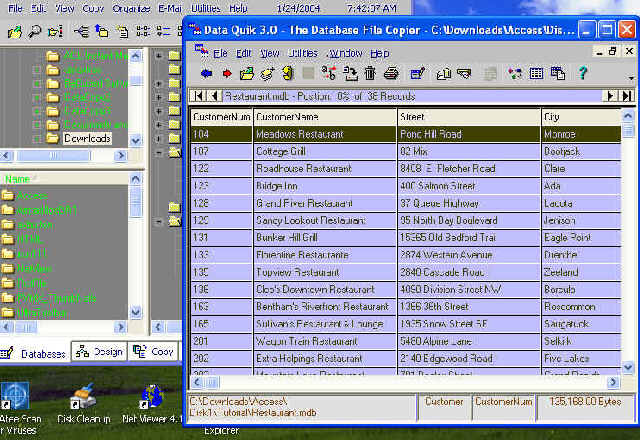Open the View menu in Data Quik
Viewport: 640px width, 440px height.
tap(270, 53)
